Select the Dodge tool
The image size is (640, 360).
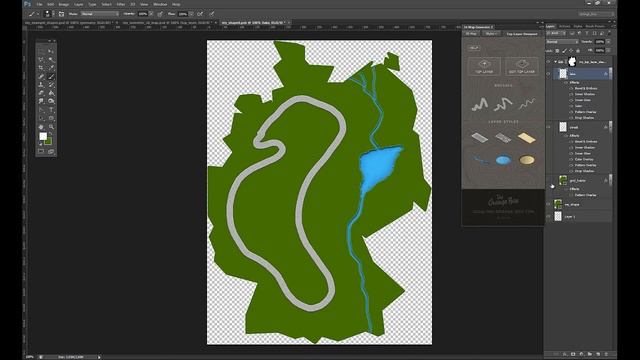click(51, 101)
